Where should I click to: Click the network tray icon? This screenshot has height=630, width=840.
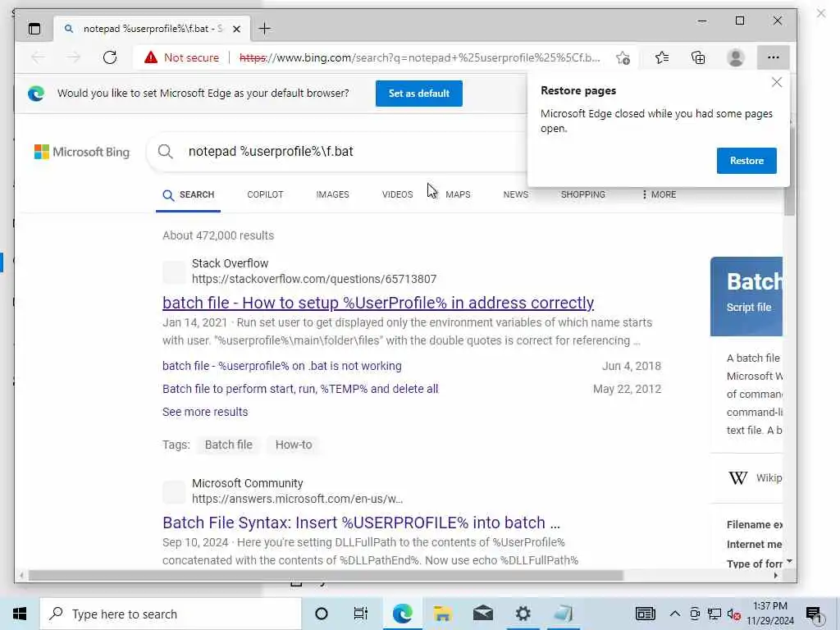[714, 614]
